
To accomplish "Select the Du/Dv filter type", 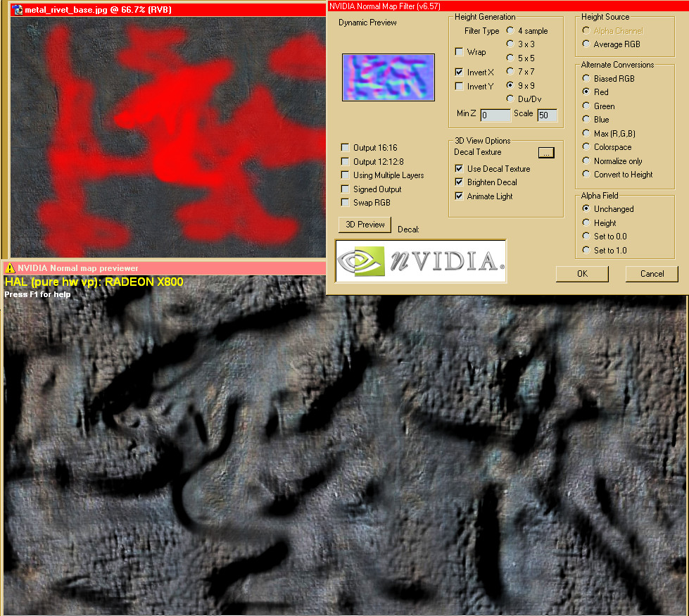I will pos(510,99).
